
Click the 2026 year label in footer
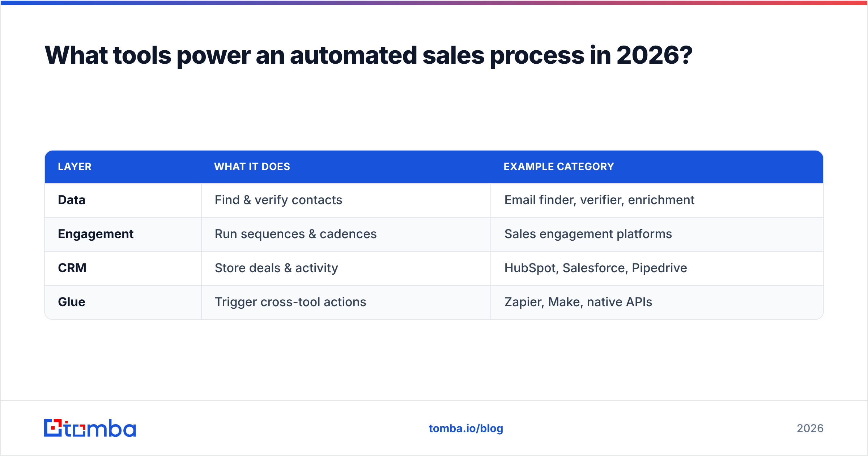pos(810,428)
